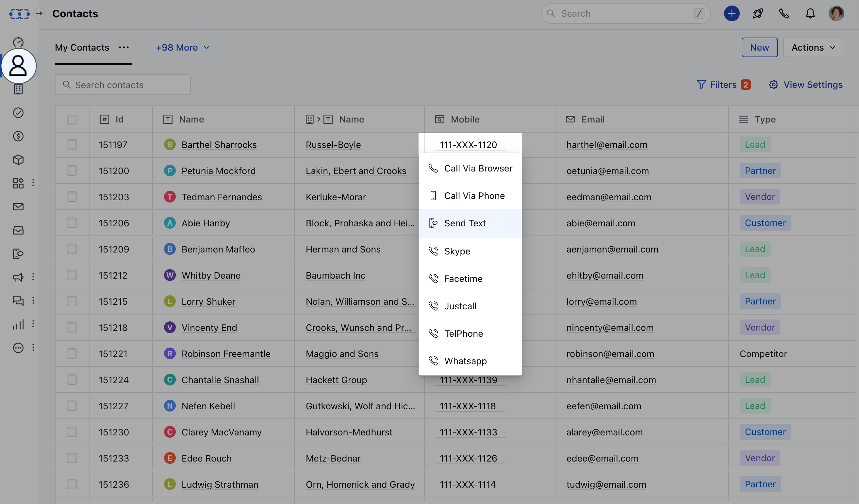The height and width of the screenshot is (504, 859).
Task: Open the bar chart reports icon
Action: click(18, 324)
